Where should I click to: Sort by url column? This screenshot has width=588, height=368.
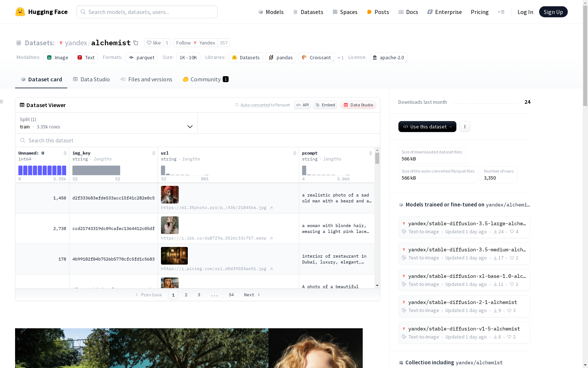click(295, 153)
